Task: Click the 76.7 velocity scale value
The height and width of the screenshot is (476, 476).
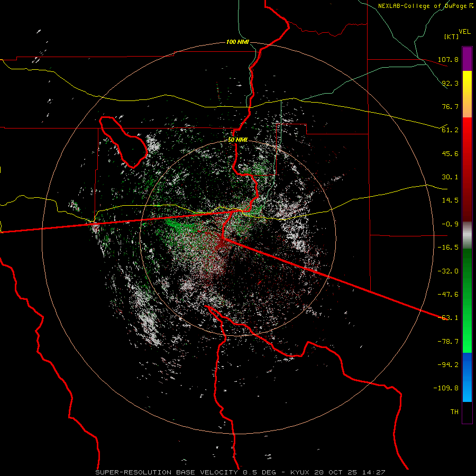Action: (450, 106)
